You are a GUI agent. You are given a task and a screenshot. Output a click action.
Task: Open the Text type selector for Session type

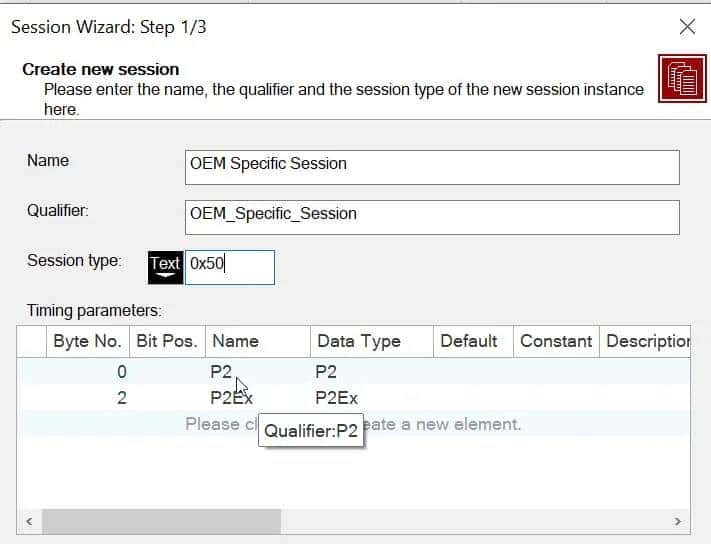(x=165, y=265)
